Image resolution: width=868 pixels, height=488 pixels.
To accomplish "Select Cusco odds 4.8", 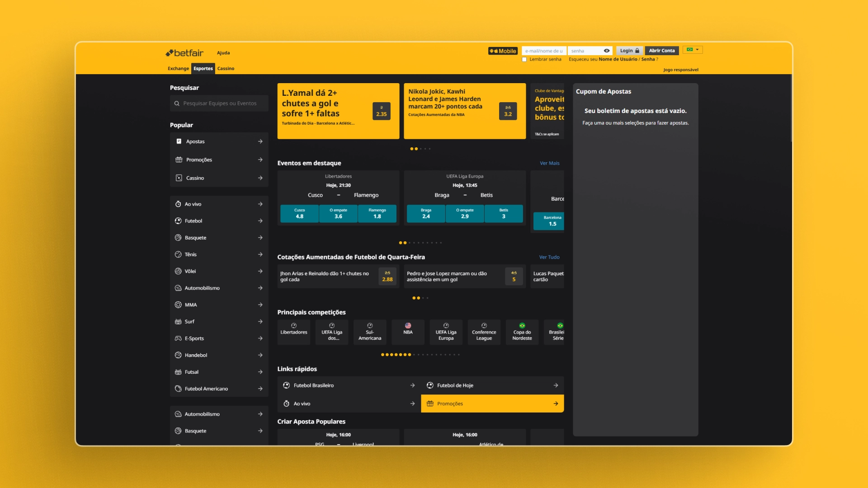I will 299,214.
